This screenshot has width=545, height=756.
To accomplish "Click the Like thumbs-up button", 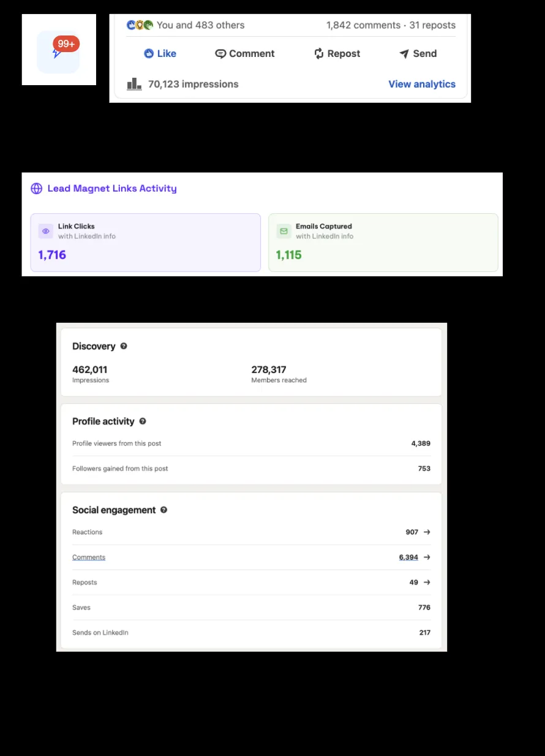I will 160,54.
